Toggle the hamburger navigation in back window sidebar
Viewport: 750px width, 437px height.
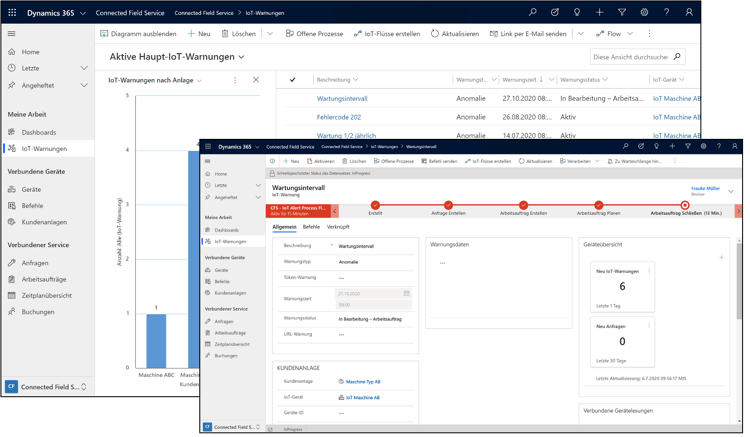(x=11, y=33)
